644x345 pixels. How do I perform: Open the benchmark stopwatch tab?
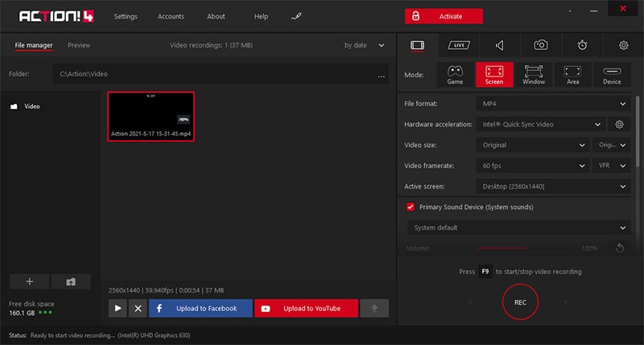pos(582,45)
